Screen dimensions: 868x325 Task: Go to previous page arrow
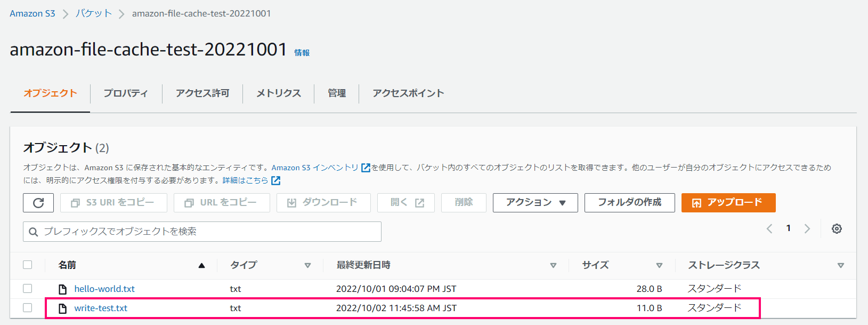click(x=769, y=228)
